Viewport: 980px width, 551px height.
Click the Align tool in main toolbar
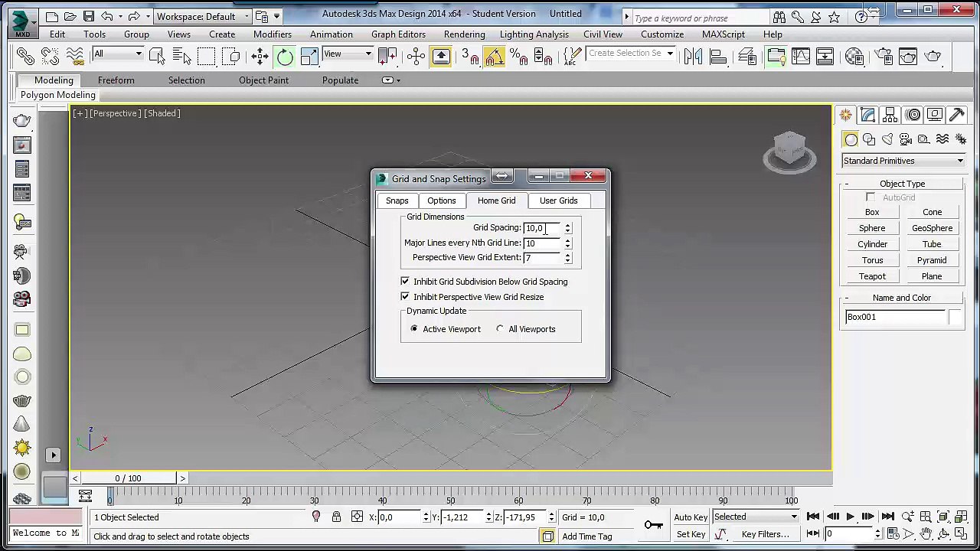tap(717, 56)
